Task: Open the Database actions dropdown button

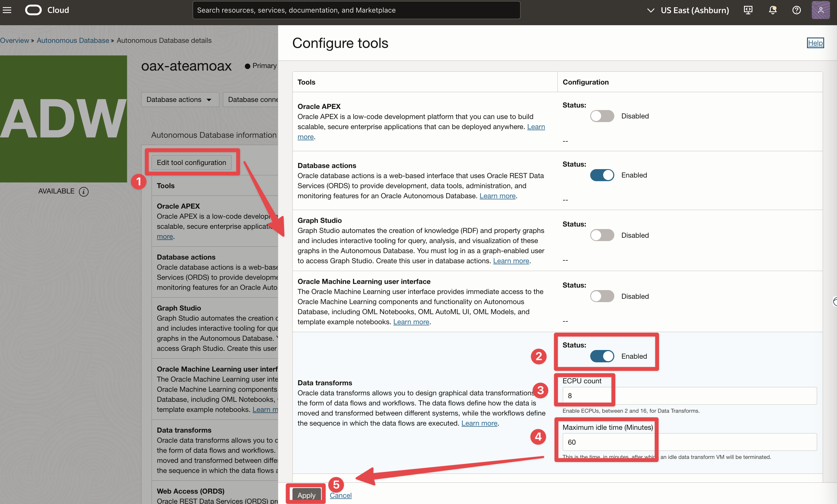Action: tap(179, 99)
